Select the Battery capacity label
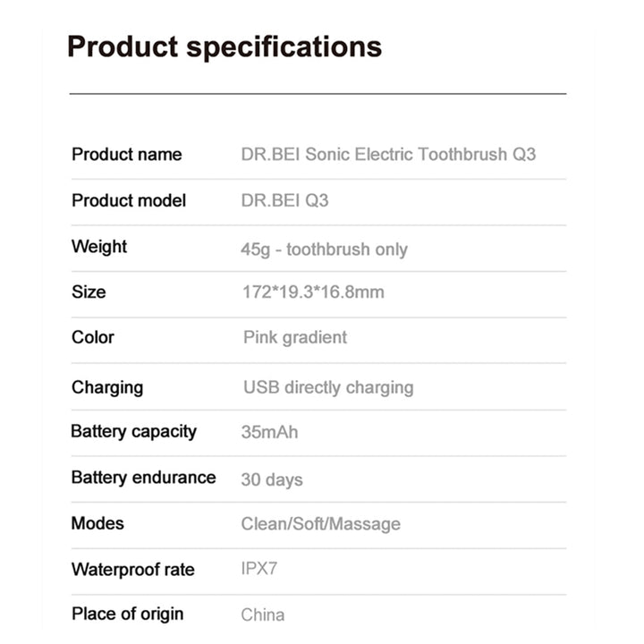Image resolution: width=644 pixels, height=644 pixels. click(134, 432)
